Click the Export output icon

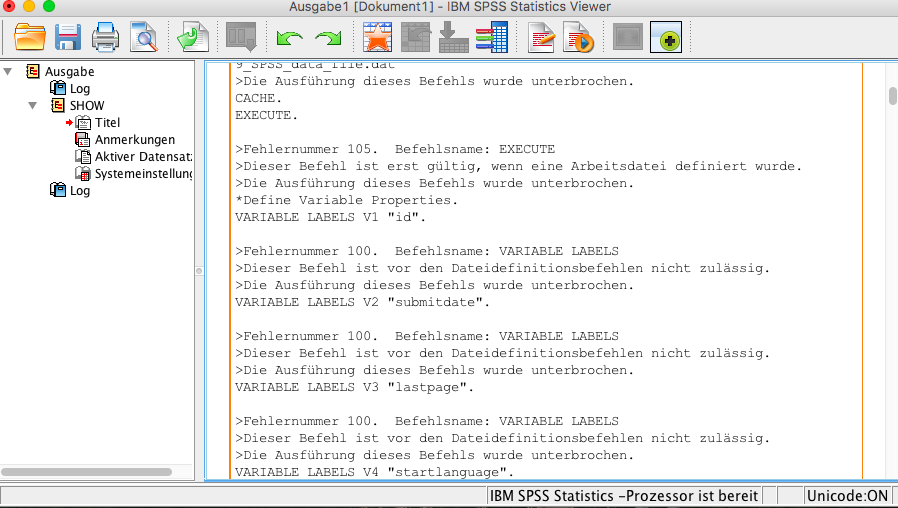click(192, 38)
